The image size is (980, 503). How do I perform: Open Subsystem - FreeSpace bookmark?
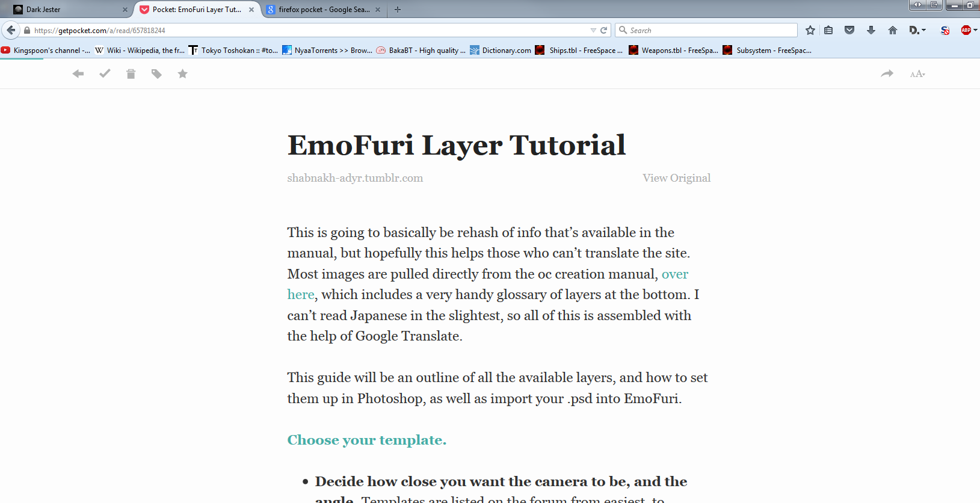767,51
